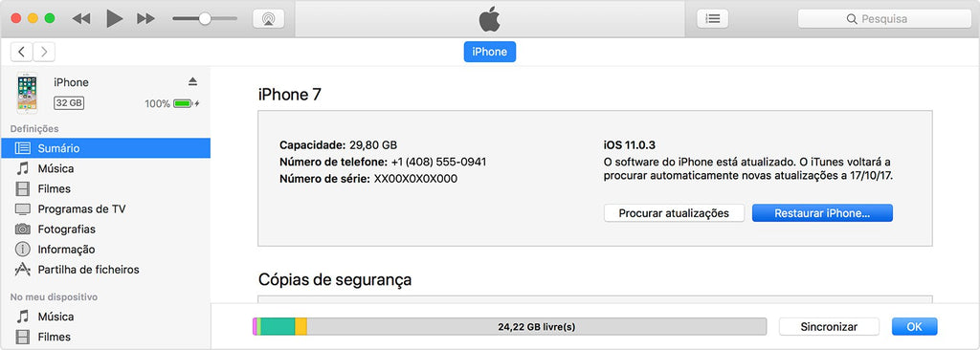Click the fast-forward playback button
980x350 pixels.
(145, 19)
